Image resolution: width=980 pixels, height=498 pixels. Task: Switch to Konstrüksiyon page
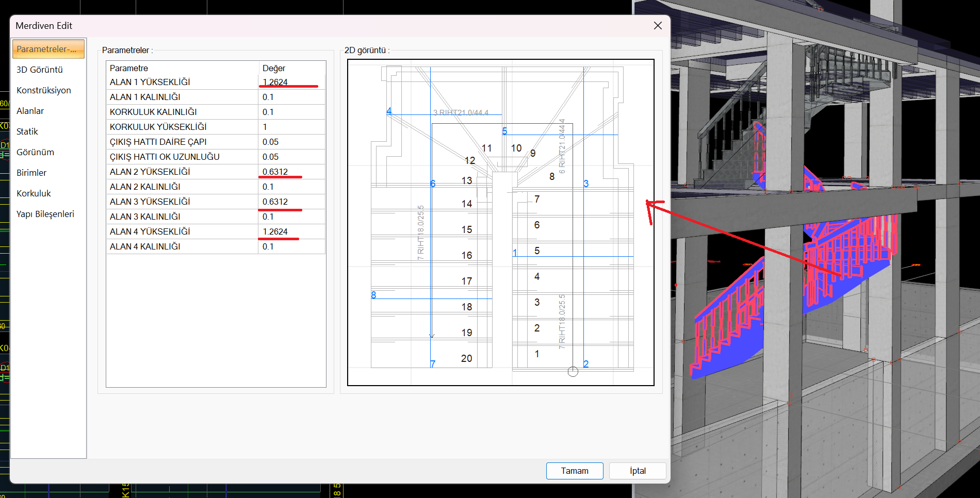click(44, 90)
